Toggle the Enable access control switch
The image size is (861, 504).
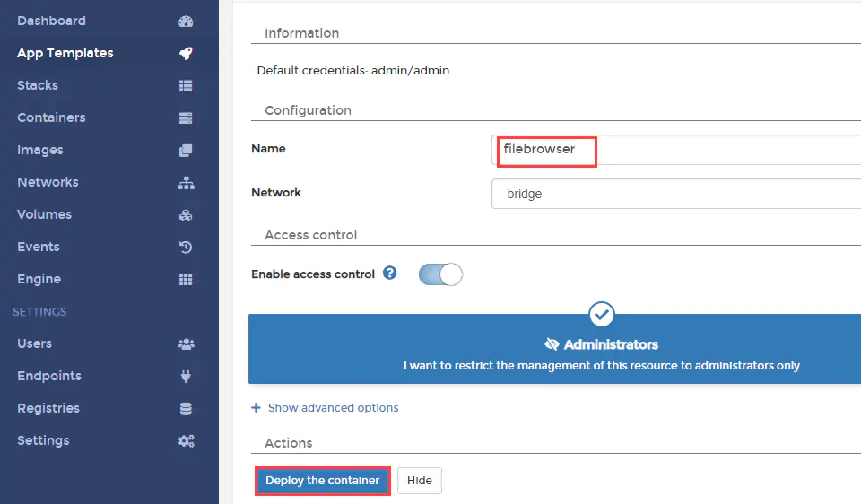tap(440, 274)
